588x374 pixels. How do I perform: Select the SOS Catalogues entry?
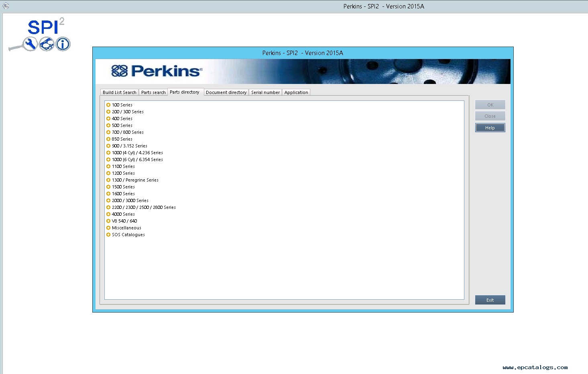(x=128, y=235)
